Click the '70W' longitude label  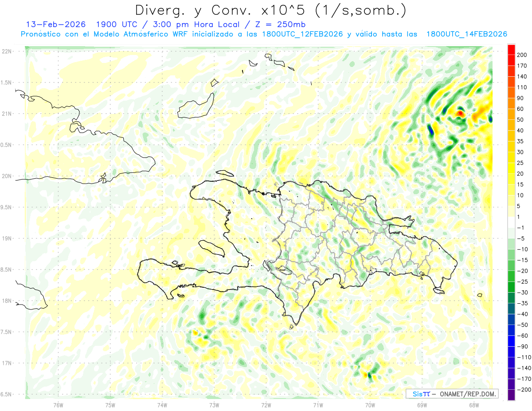pos(370,405)
